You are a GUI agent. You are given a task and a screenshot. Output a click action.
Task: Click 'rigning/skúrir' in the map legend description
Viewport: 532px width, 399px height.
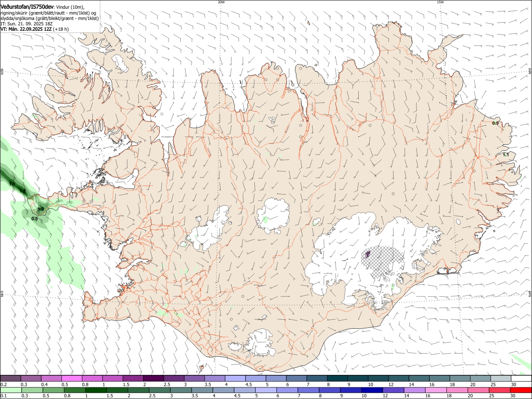pos(15,13)
